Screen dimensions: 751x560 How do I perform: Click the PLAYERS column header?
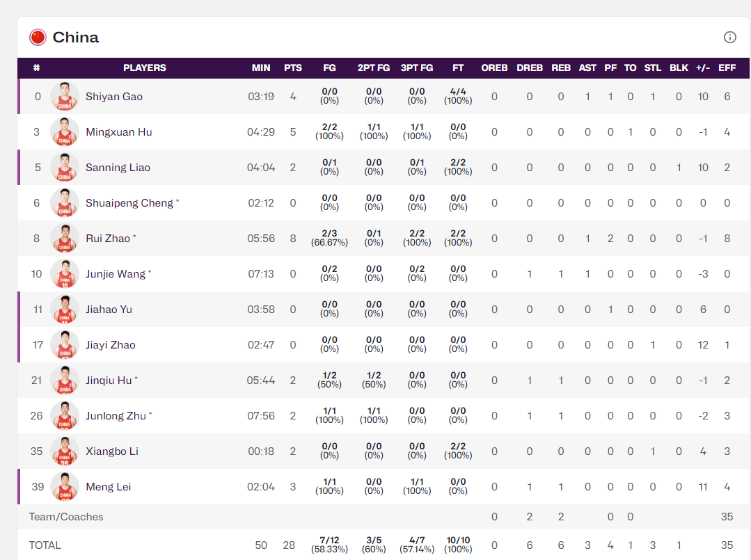[145, 68]
